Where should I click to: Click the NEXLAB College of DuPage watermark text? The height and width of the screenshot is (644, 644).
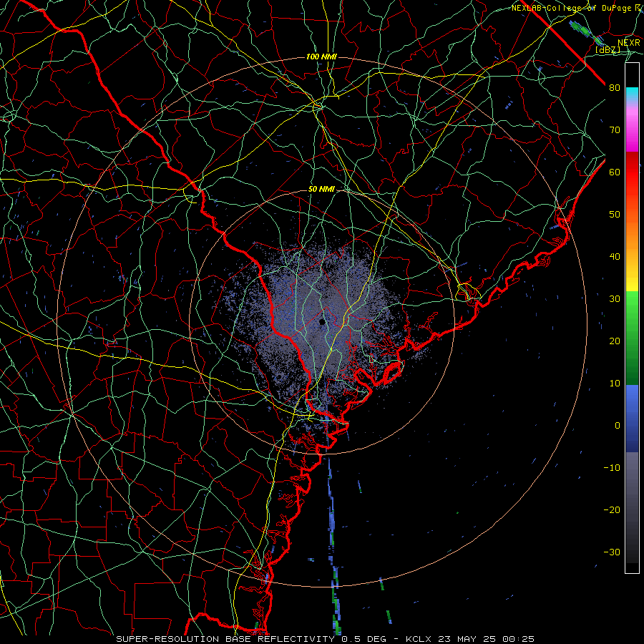[577, 8]
